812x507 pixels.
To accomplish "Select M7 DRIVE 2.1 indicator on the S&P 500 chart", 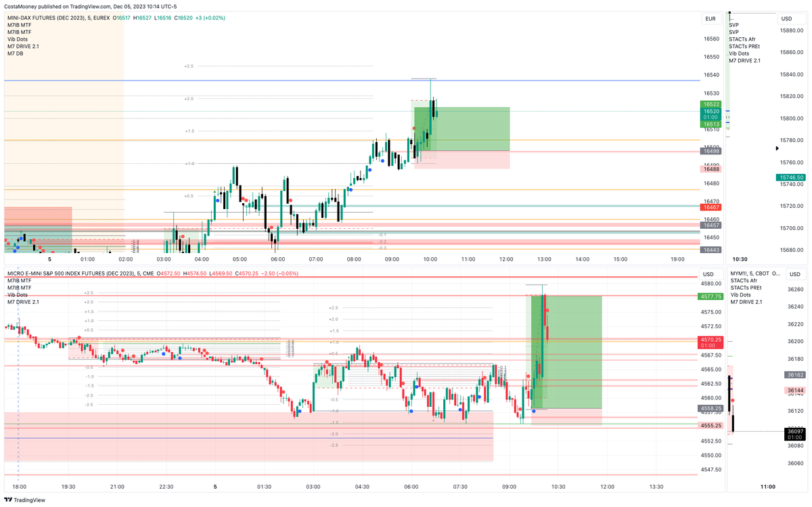I will click(x=22, y=302).
